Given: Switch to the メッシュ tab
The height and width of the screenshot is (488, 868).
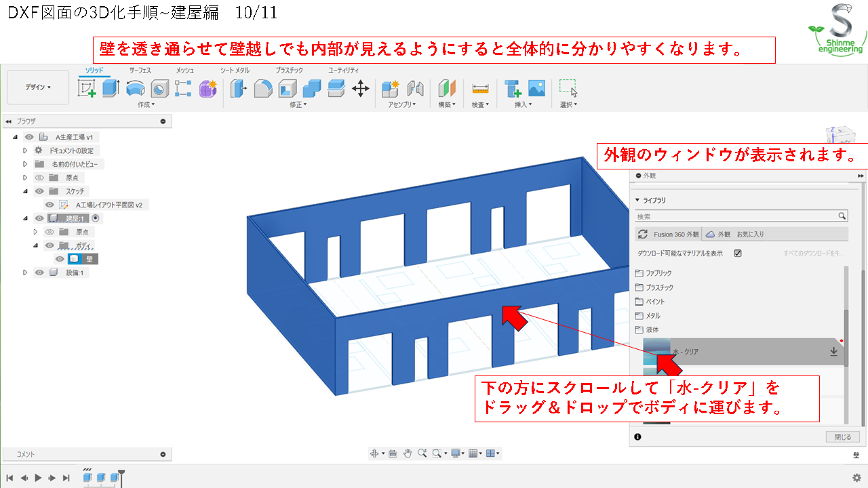Looking at the screenshot, I should click(x=184, y=70).
